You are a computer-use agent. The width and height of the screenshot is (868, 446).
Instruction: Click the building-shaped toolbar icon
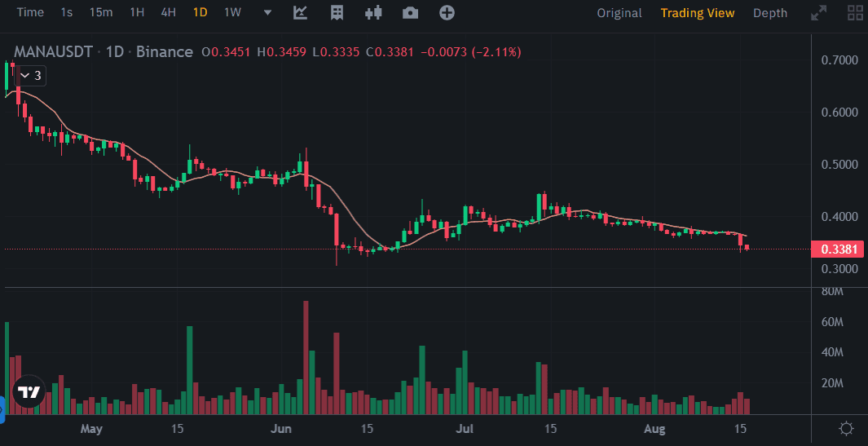click(x=337, y=13)
